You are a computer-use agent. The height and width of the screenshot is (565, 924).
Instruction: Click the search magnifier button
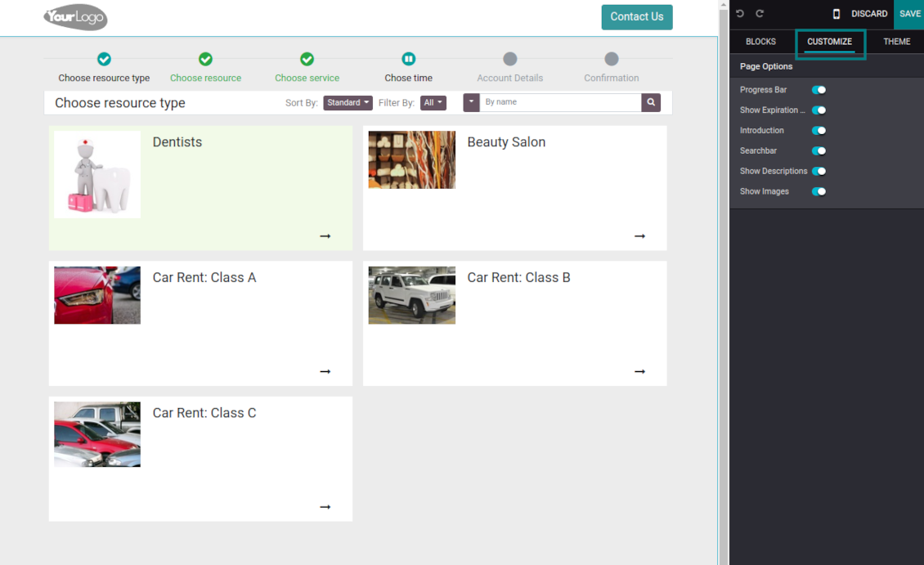(651, 102)
